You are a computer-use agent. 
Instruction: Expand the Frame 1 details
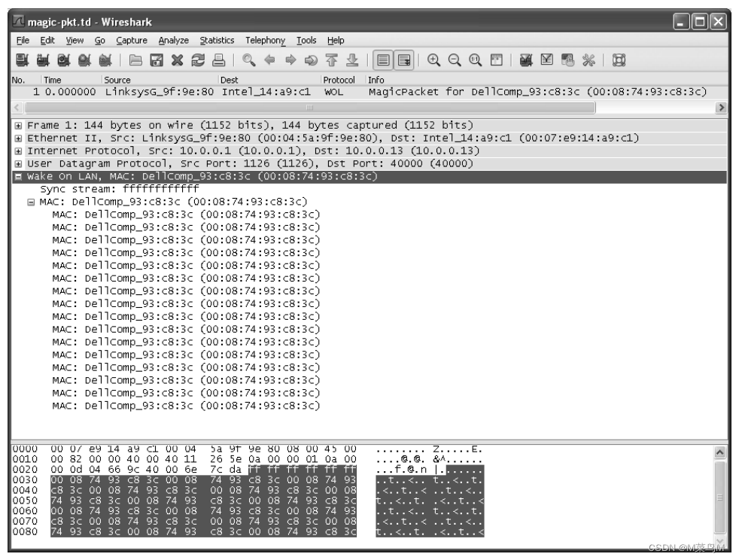[18, 126]
